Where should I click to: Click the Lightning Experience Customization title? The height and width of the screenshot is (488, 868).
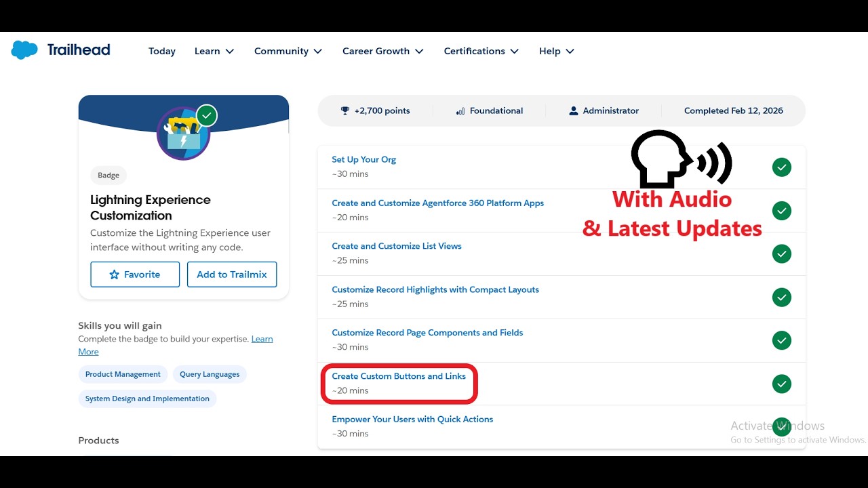(151, 207)
